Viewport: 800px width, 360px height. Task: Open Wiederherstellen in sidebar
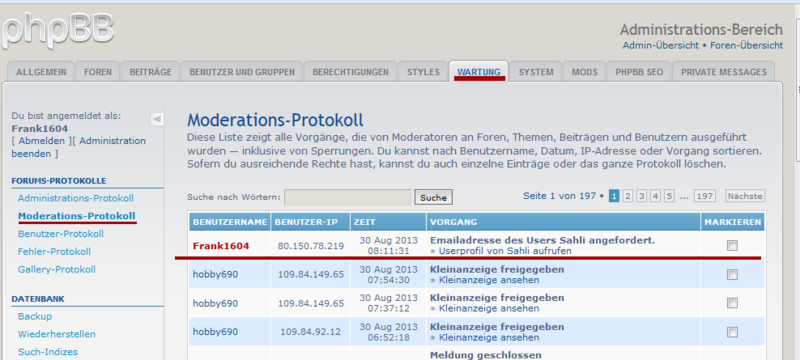click(57, 334)
